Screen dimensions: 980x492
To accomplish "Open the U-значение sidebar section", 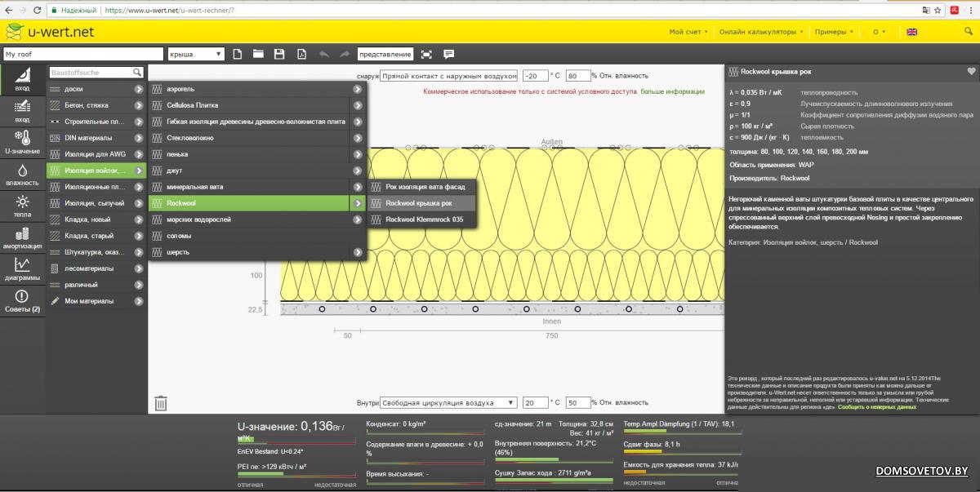I will click(22, 142).
